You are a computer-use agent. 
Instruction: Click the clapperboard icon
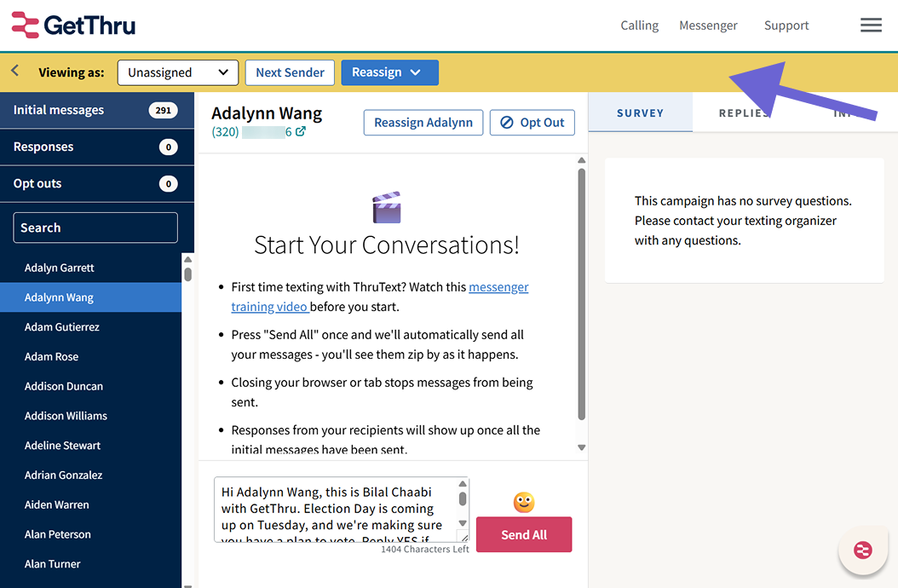coord(387,207)
